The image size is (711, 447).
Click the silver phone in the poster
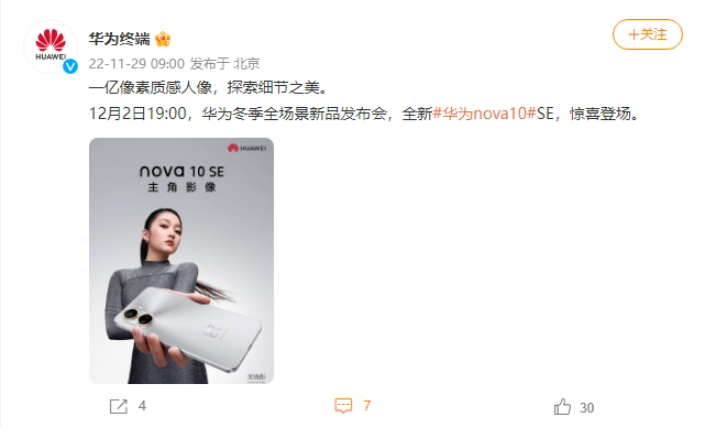click(187, 328)
